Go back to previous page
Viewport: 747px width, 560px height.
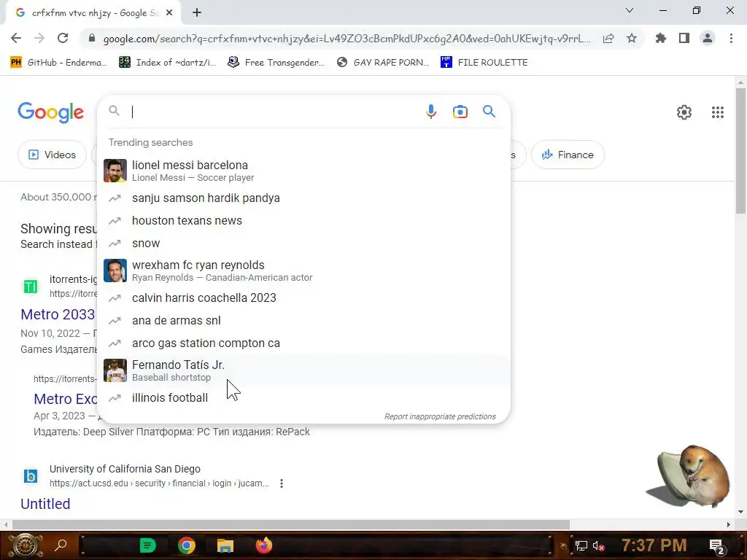pos(16,38)
